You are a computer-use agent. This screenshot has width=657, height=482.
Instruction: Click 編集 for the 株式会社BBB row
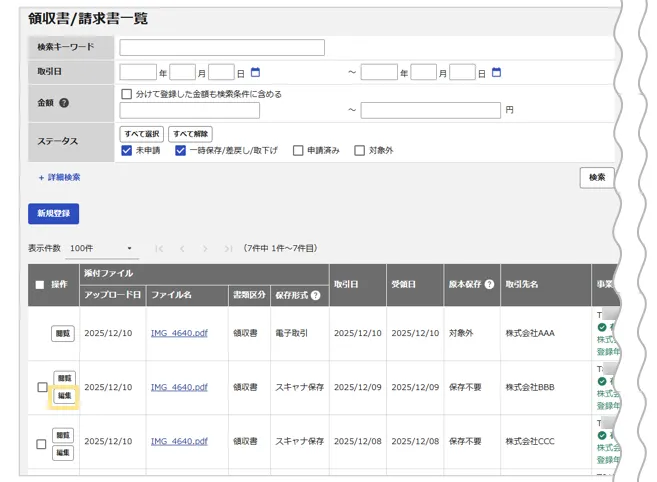(63, 396)
